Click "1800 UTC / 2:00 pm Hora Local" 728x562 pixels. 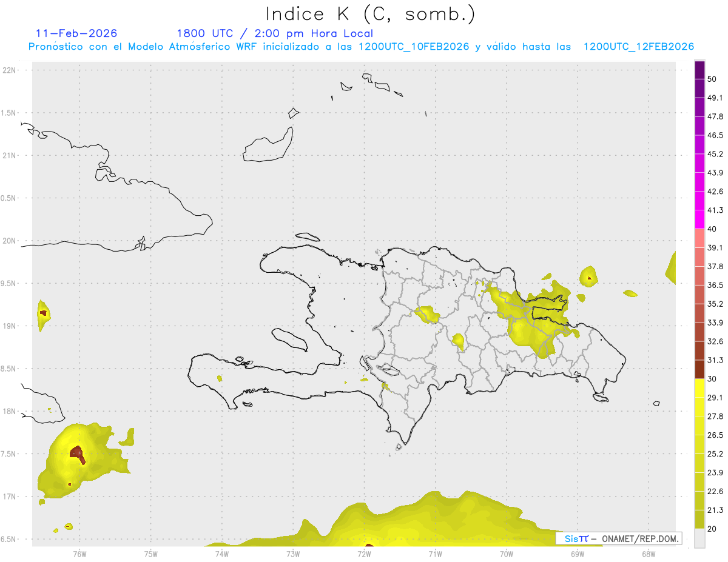[x=275, y=34]
